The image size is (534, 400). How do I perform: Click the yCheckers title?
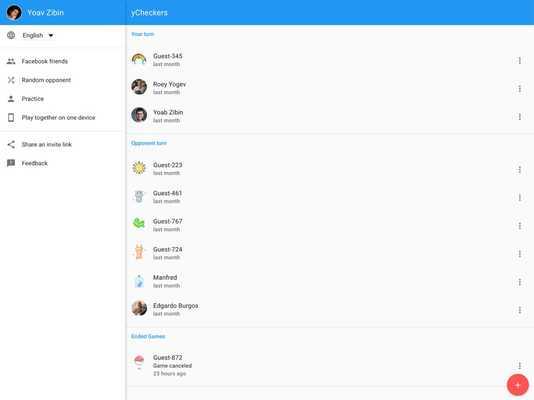coord(149,13)
